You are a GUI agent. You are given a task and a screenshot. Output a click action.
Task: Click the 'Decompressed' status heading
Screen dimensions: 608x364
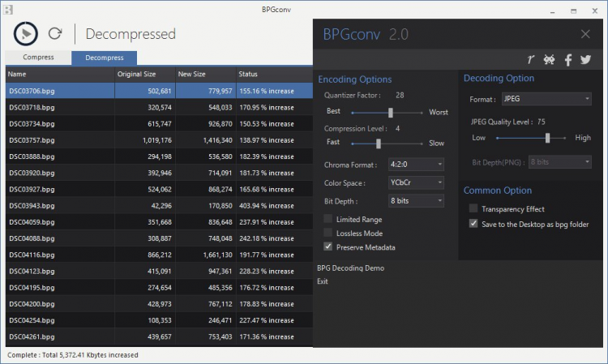[131, 34]
